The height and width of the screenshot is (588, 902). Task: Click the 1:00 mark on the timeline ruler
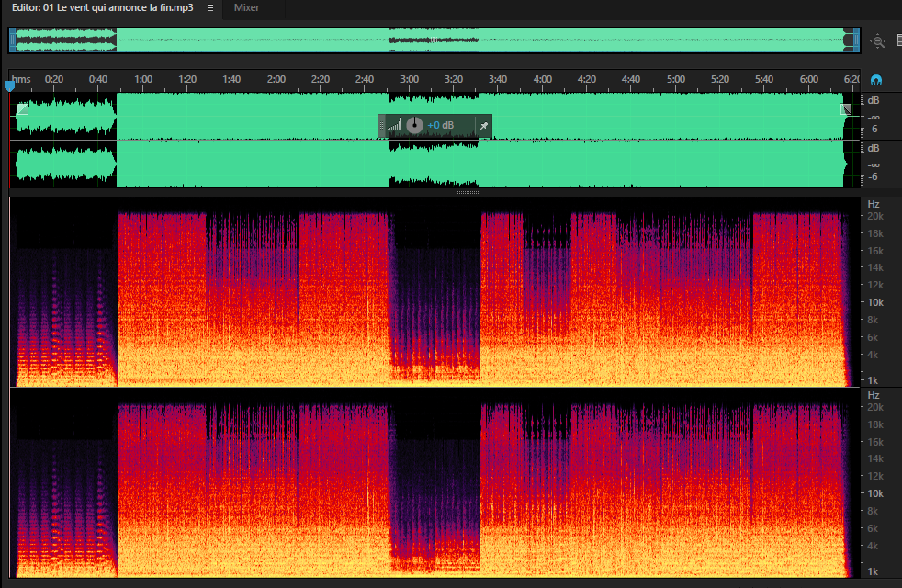143,79
